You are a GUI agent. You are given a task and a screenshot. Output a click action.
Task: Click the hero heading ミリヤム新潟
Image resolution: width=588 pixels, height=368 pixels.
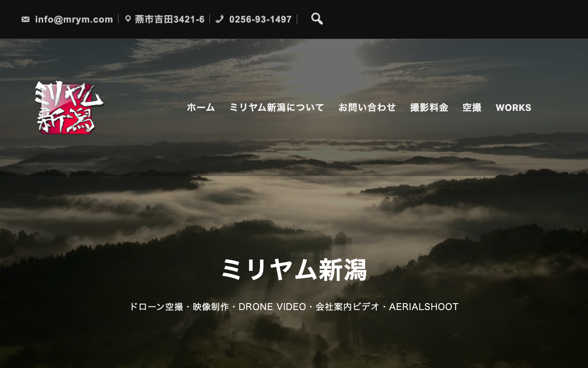[294, 270]
